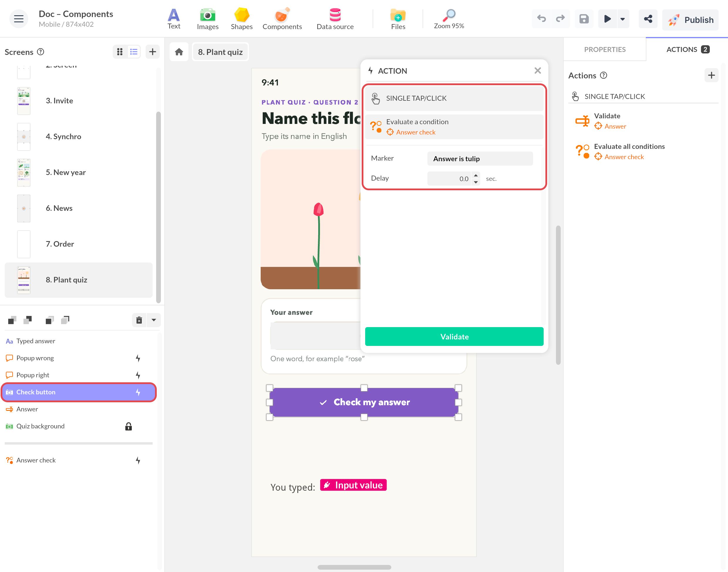Open the Marker dropdown showing Answer is tulip

coord(480,159)
